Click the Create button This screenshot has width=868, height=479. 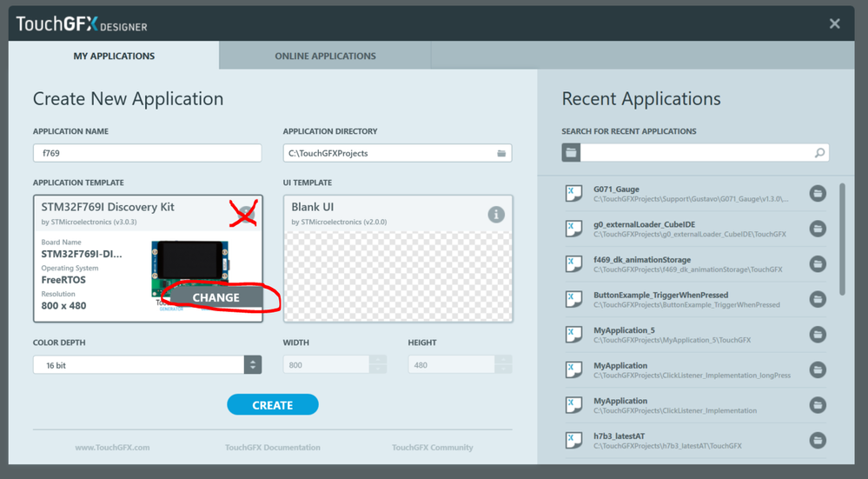pos(272,405)
